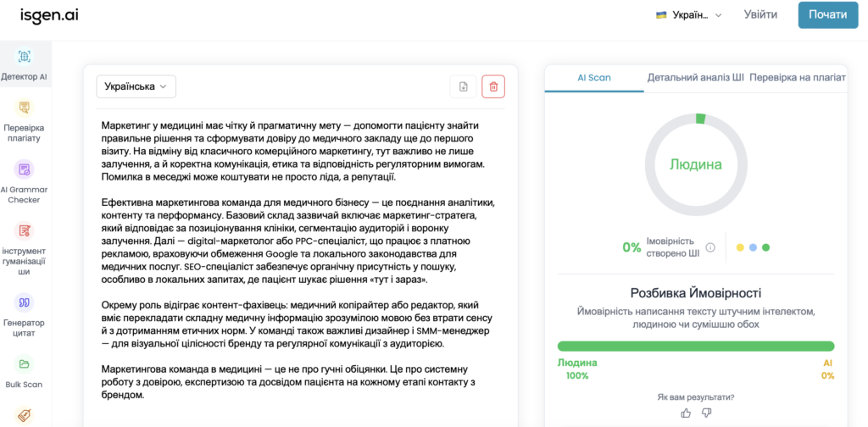The height and width of the screenshot is (427, 868).
Task: Expand the site language selector in header
Action: [689, 15]
